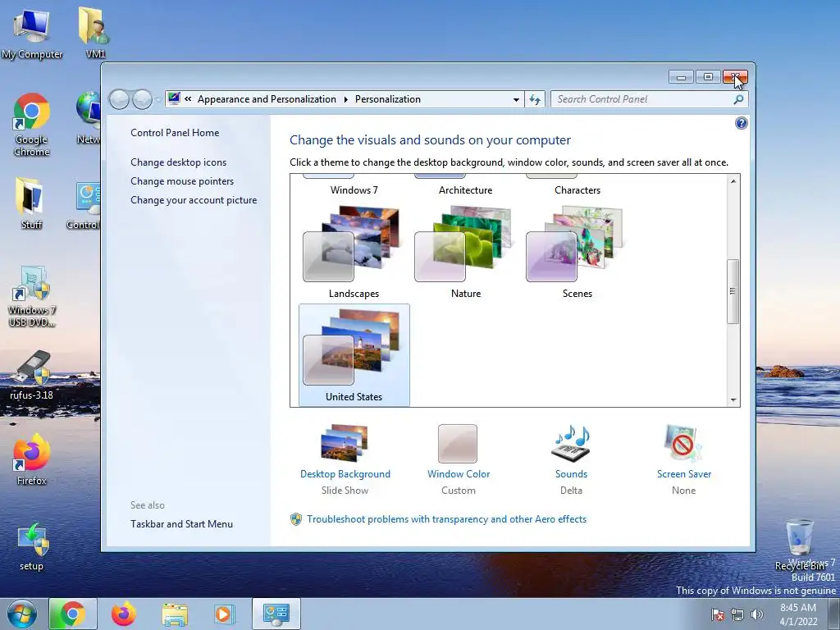Open the Stuff folder on the desktop
Image resolution: width=840 pixels, height=630 pixels.
click(31, 203)
